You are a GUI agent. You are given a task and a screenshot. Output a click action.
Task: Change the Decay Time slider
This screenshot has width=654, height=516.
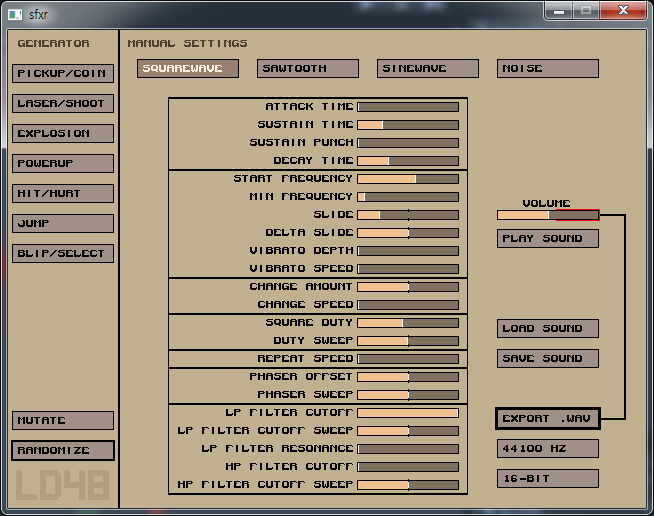point(408,161)
